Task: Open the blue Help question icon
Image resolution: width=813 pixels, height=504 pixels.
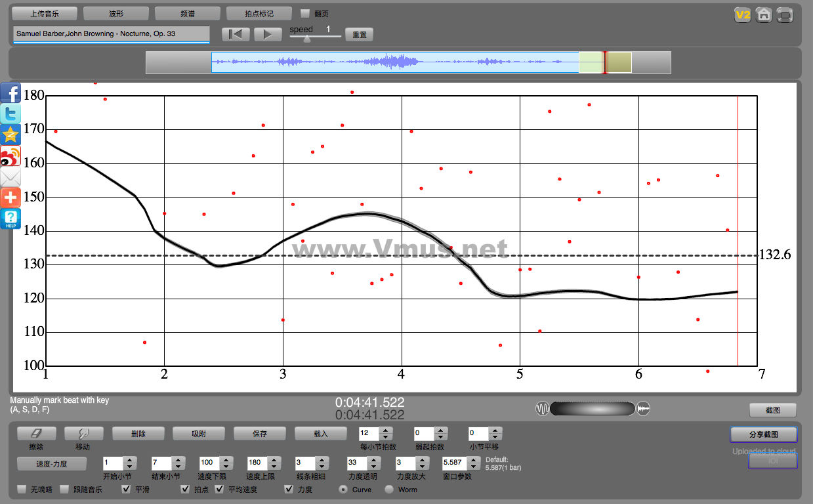Action: pyautogui.click(x=10, y=219)
